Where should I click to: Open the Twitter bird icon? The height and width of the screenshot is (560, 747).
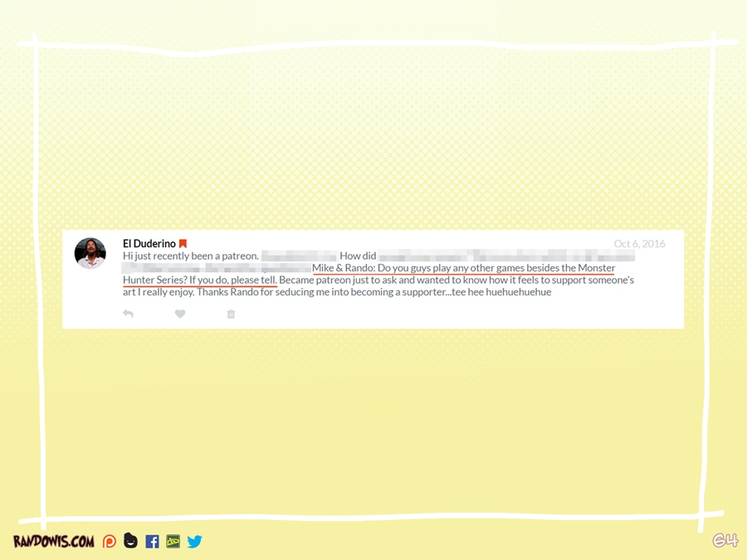(x=194, y=542)
